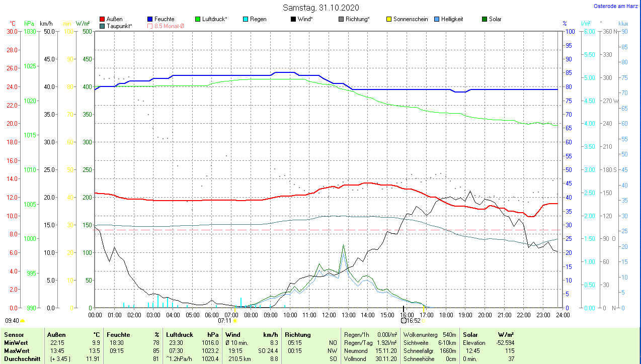This screenshot has height=364, width=641.
Task: Click the cyan Regen legend square
Action: click(x=246, y=19)
